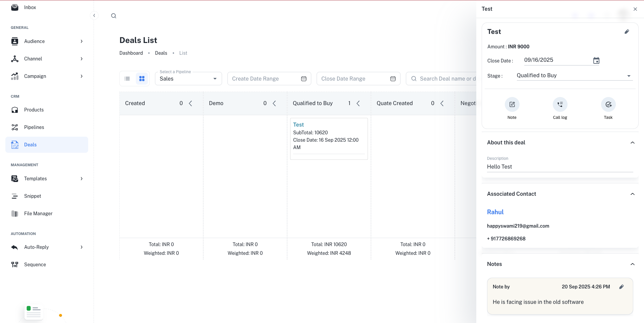Image resolution: width=644 pixels, height=323 pixels.
Task: Open the Rahul contact link
Action: tap(495, 212)
